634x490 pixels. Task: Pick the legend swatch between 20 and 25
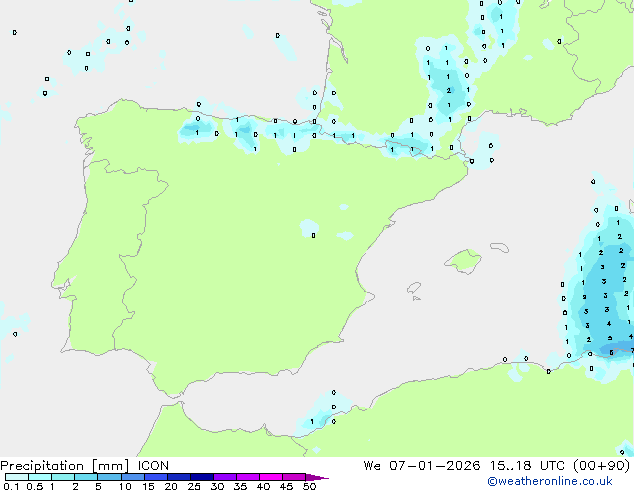[179, 477]
